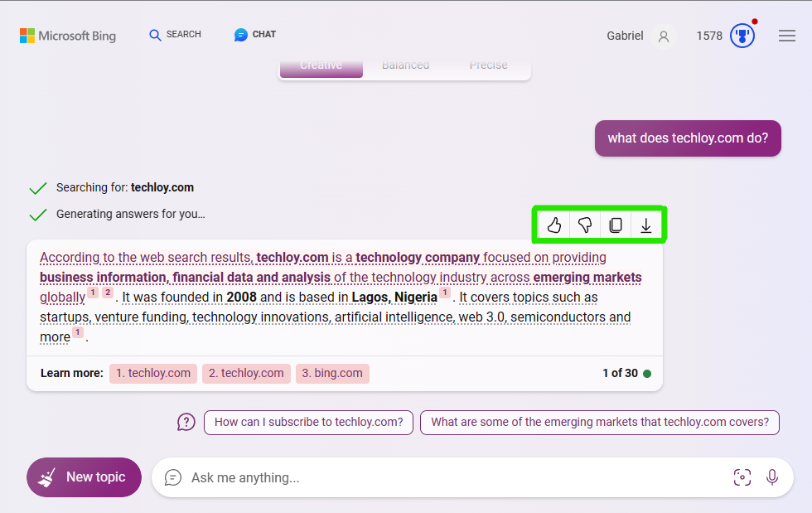Image resolution: width=812 pixels, height=513 pixels.
Task: Click the bold 'technology company' answer text
Action: [418, 258]
